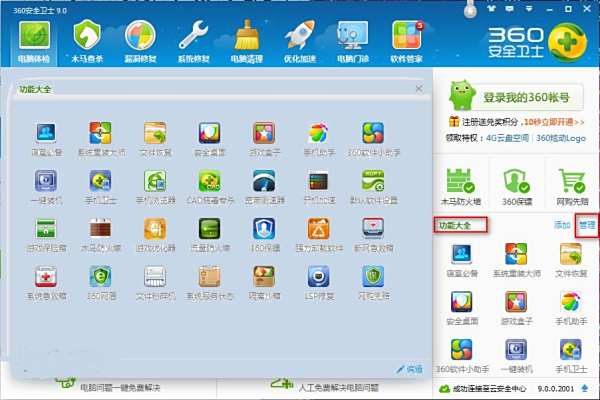
Task: Open the powerful uninstall software icon
Action: [319, 235]
